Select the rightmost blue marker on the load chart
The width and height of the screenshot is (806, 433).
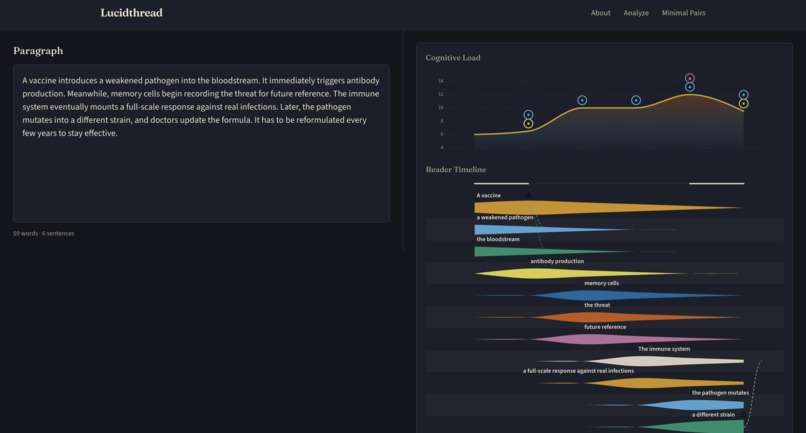tap(743, 95)
